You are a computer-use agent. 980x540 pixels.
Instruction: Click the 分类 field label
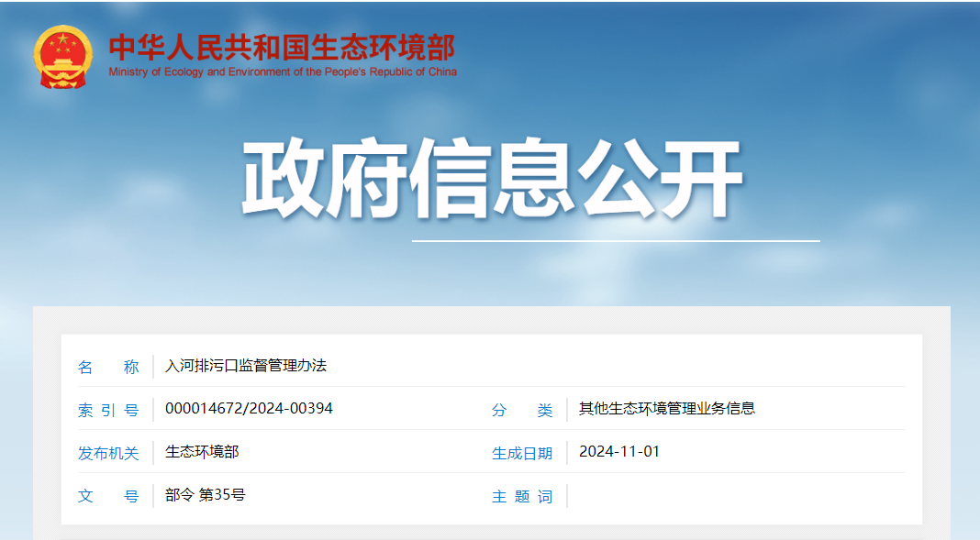click(522, 410)
